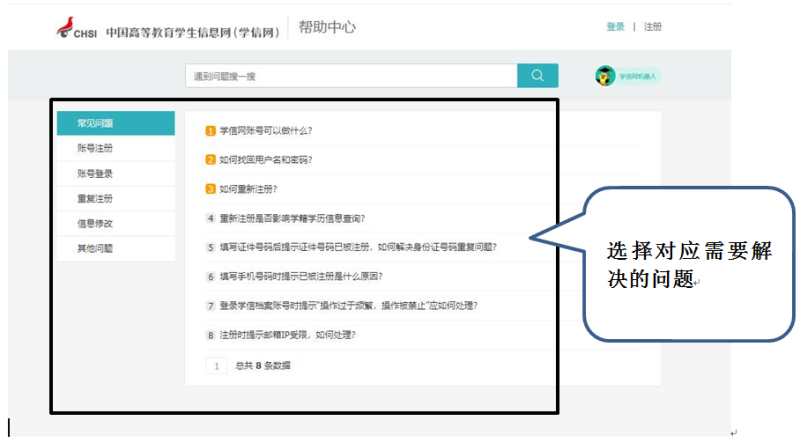Screen dimensions: 800x443
Task: Click in the 遇到问题搜一搜 search field
Action: [x=350, y=76]
